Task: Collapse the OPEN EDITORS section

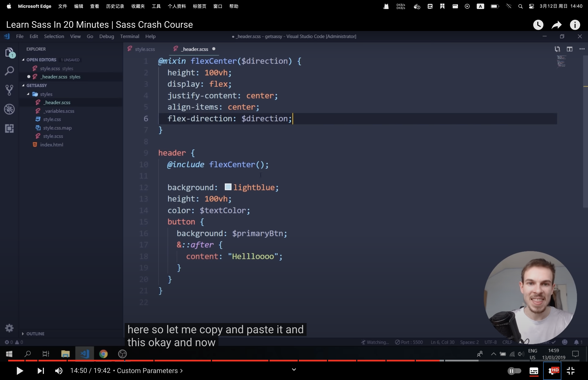Action: [23, 60]
